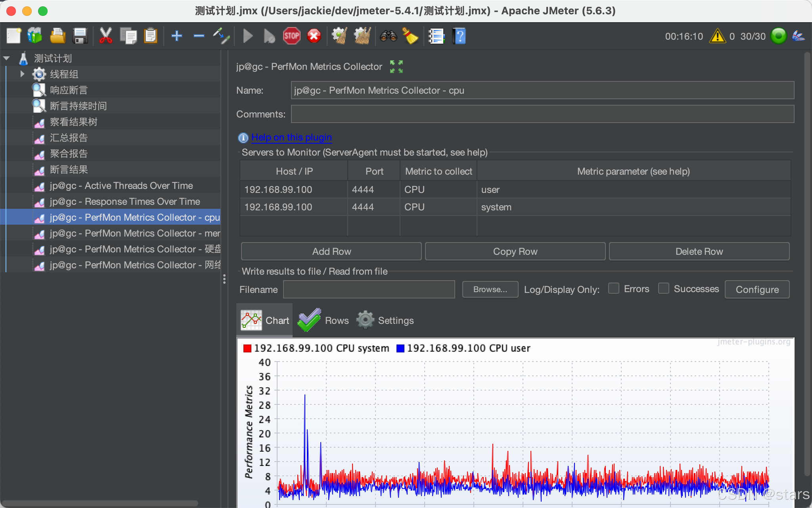812x508 pixels.
Task: Click the green running status indicator
Action: coord(779,36)
